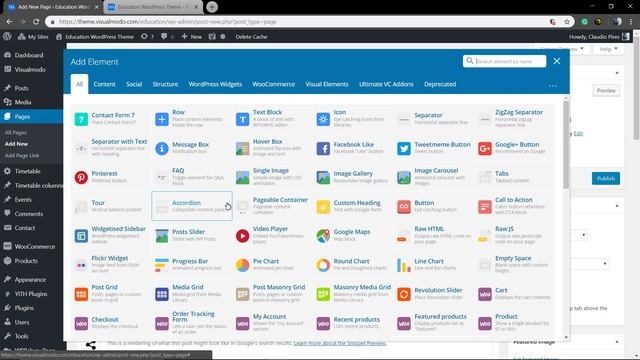Reload the browser page

pos(36,22)
